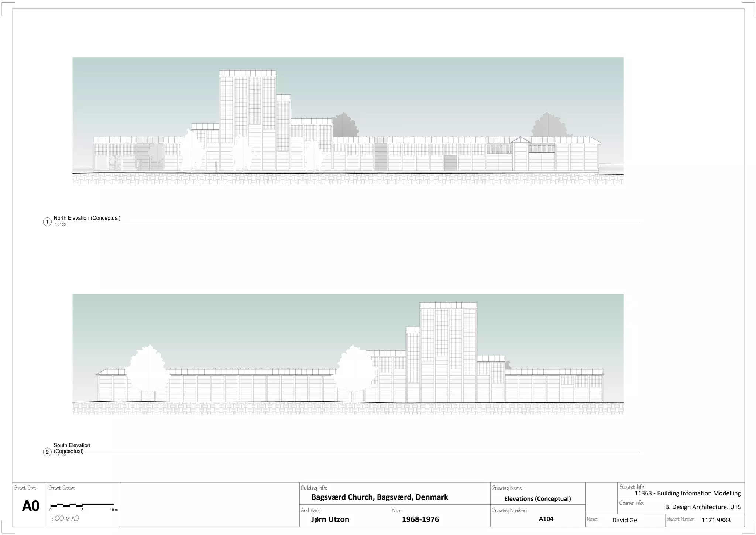Click the 1:100 @ A0 scale text
The width and height of the screenshot is (756, 535).
coord(65,518)
